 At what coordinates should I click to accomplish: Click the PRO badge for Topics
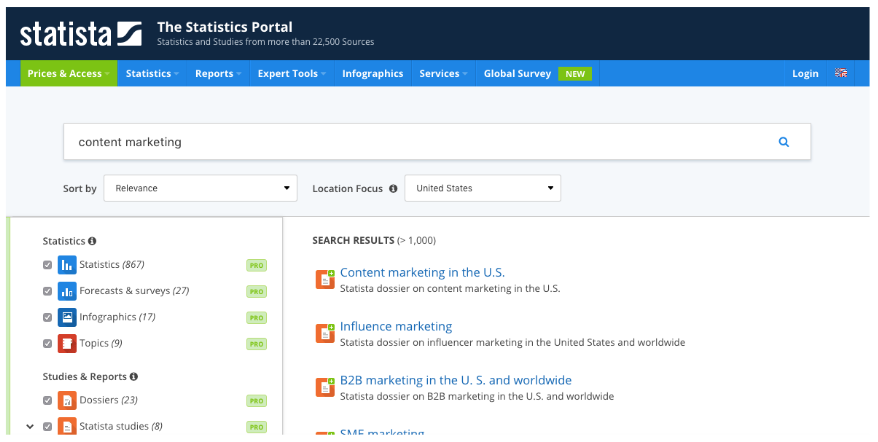tap(256, 344)
